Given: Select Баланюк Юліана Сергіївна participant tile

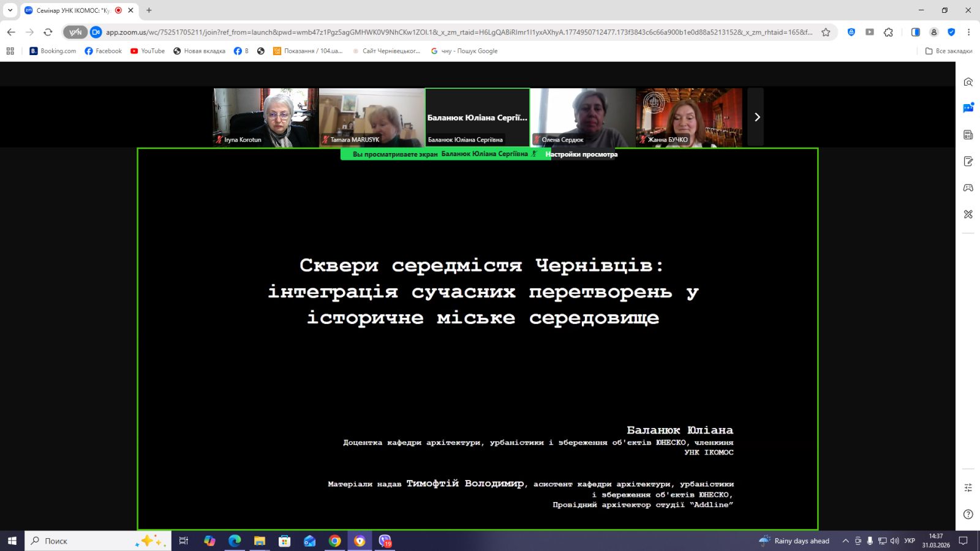Looking at the screenshot, I should point(477,117).
